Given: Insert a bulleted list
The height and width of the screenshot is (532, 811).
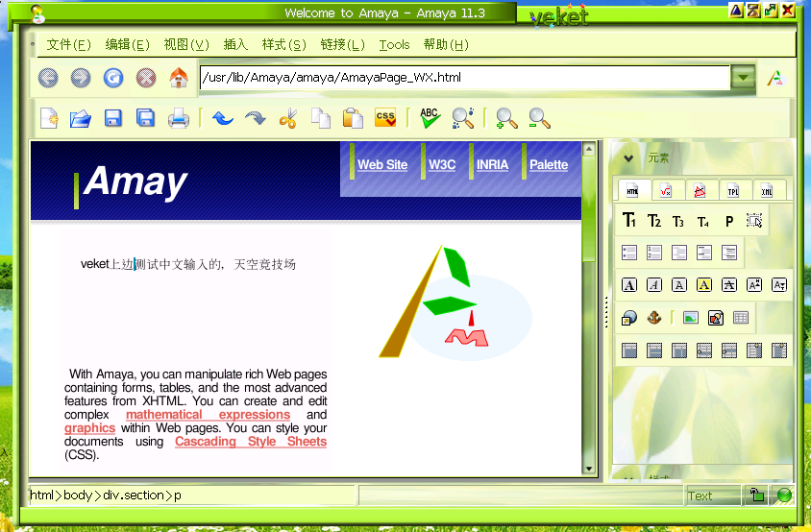Looking at the screenshot, I should 629,253.
